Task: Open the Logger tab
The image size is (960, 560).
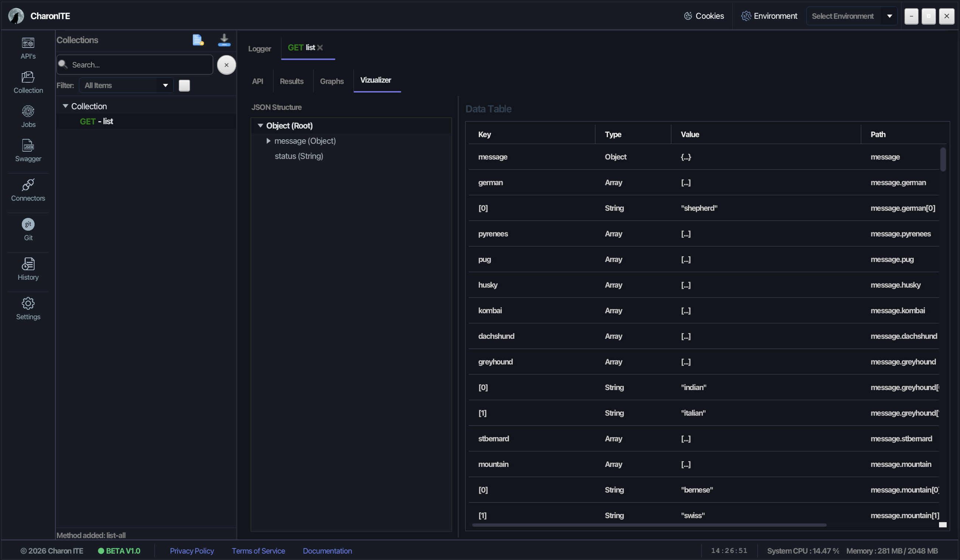Action: 260,48
